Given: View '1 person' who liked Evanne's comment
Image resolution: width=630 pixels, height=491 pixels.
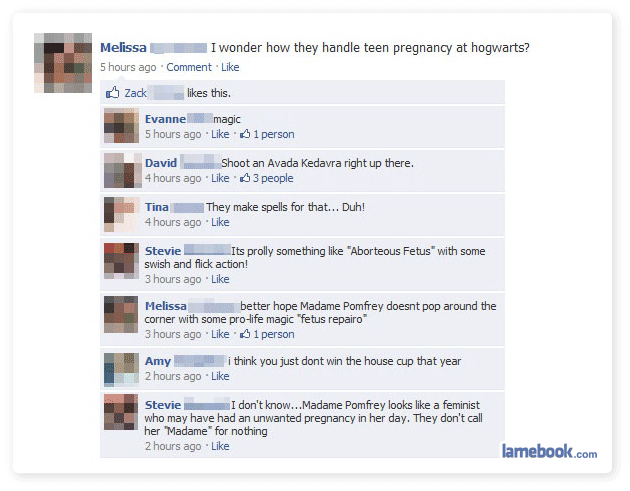Looking at the screenshot, I should pyautogui.click(x=274, y=134).
